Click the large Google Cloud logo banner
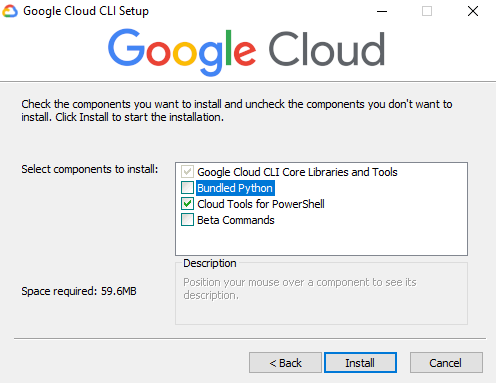 click(x=247, y=51)
